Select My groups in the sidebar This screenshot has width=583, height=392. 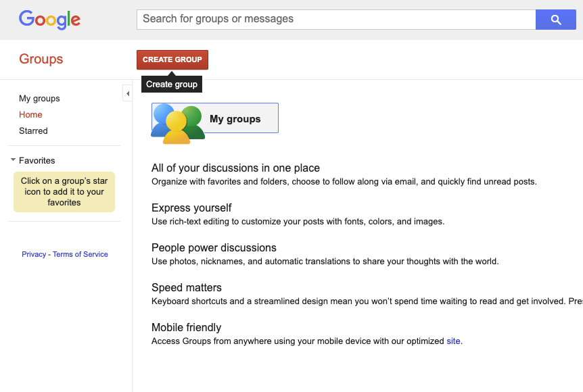coord(39,98)
